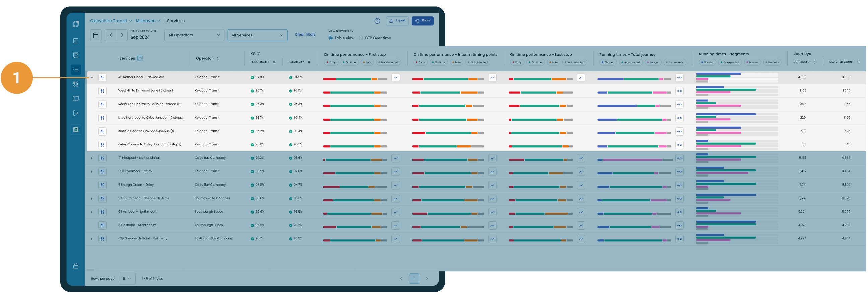The image size is (868, 295).
Task: Click the service icon for 653 Overmoor - Oxley
Action: click(103, 172)
